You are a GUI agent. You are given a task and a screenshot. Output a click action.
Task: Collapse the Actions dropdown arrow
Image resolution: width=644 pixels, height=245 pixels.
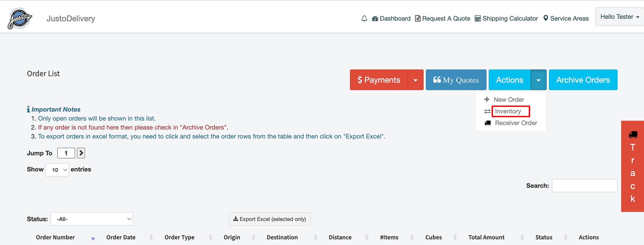[538, 80]
